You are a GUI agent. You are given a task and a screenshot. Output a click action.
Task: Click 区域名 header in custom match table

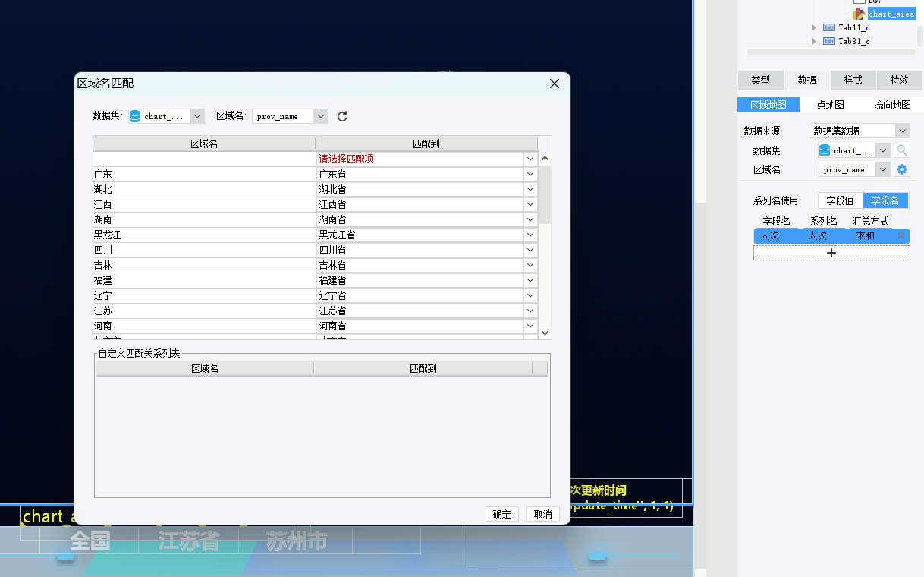click(205, 368)
